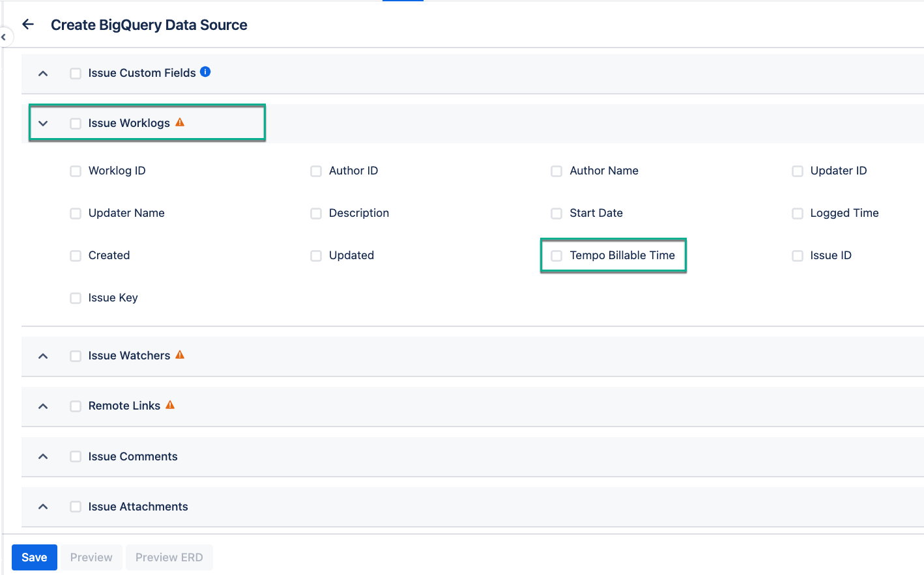Tick the Logged Time checkbox
This screenshot has height=575, width=924.
[798, 214]
